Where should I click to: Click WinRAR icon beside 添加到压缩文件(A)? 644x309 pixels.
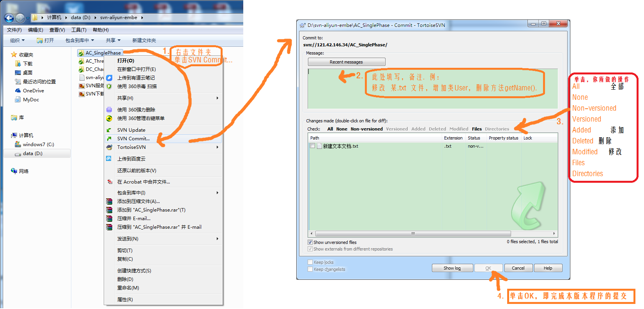[109, 201]
